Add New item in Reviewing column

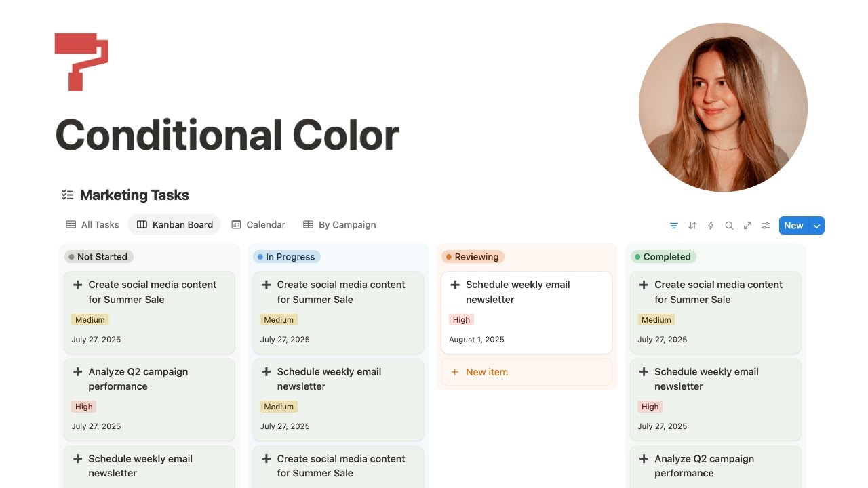coord(526,372)
